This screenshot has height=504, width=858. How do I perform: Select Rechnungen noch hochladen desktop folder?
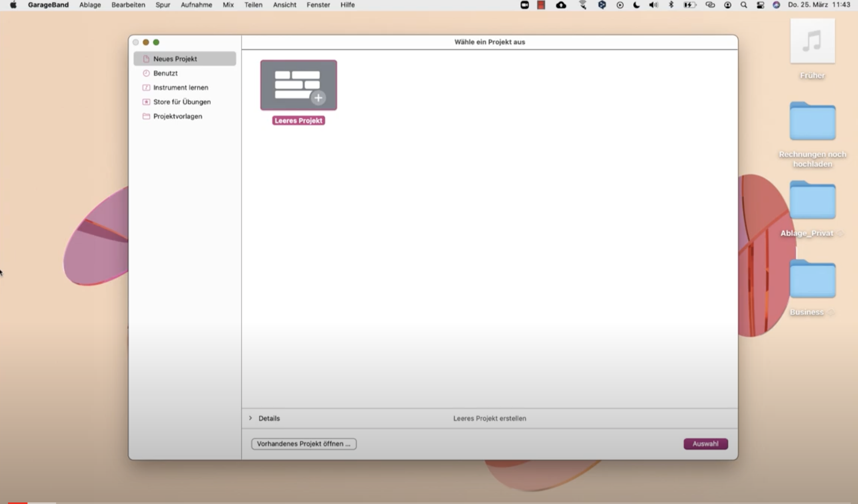coord(812,121)
